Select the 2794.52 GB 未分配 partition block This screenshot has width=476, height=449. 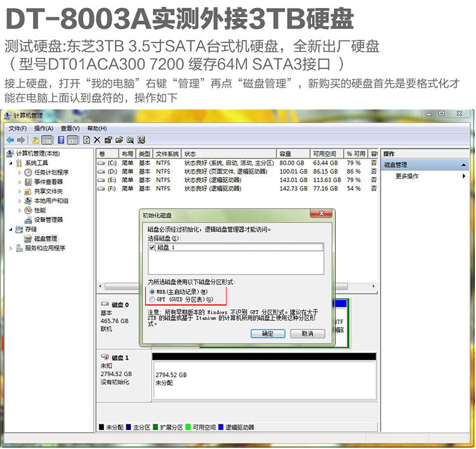pos(264,379)
